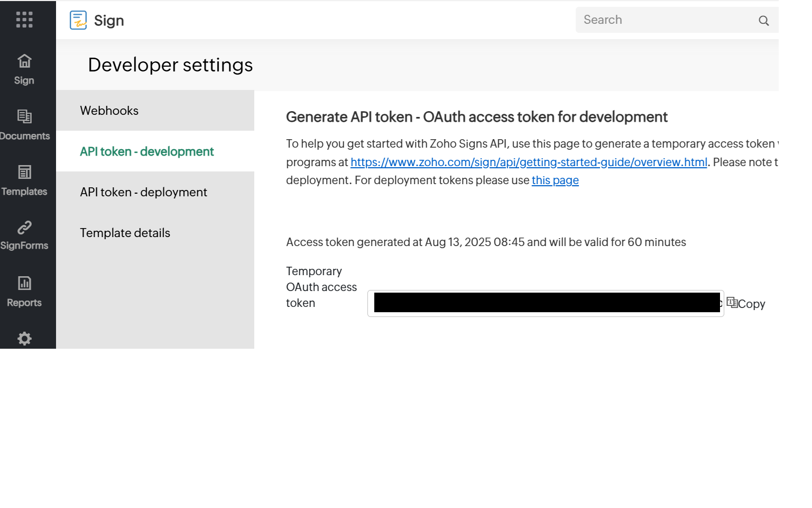Click the Zoho Sign logo icon
This screenshot has width=812, height=508.
click(x=78, y=20)
